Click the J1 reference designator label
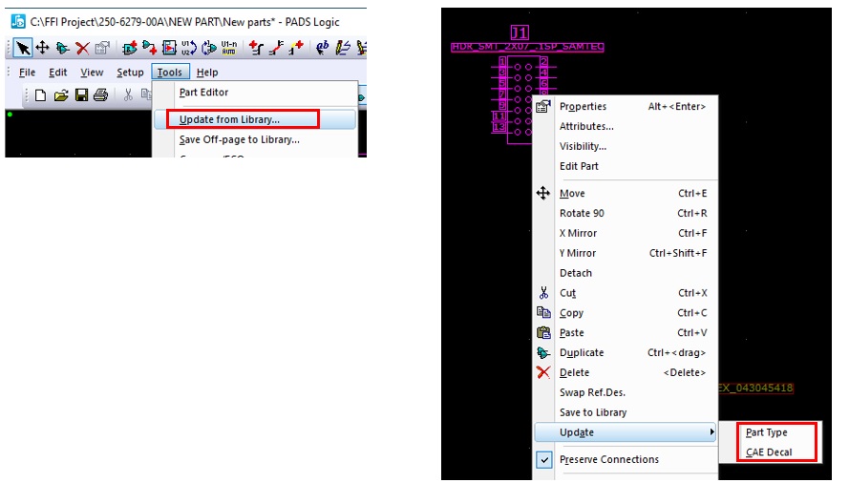 tap(520, 32)
